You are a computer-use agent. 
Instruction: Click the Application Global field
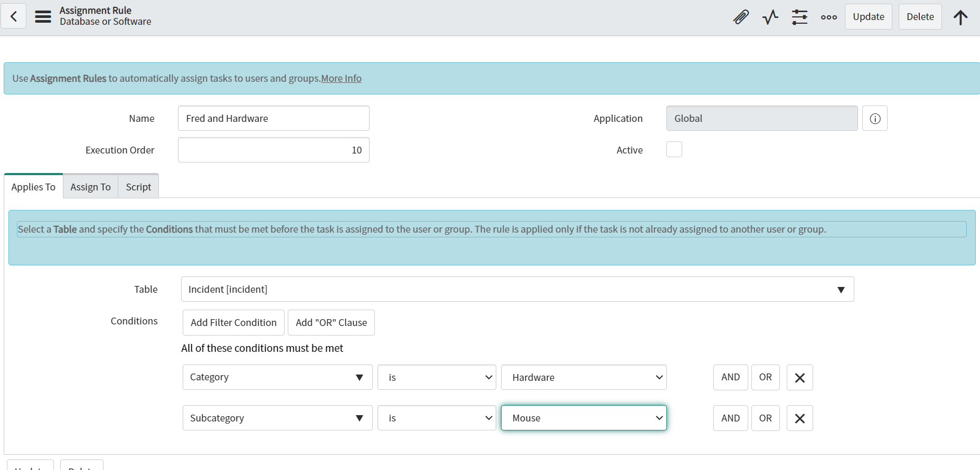(762, 118)
